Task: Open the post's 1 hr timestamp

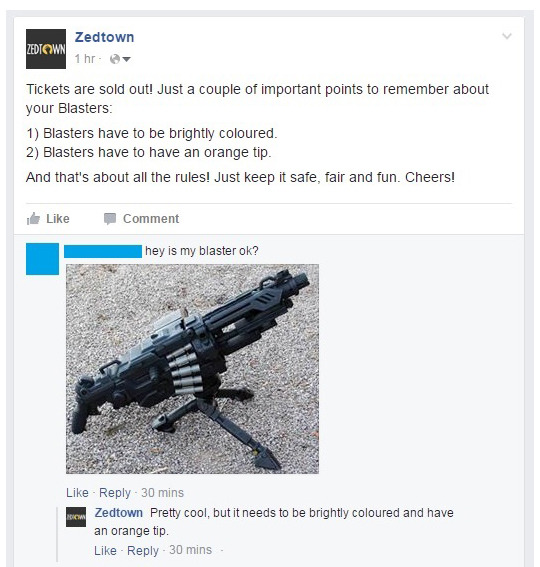Action: pos(85,59)
